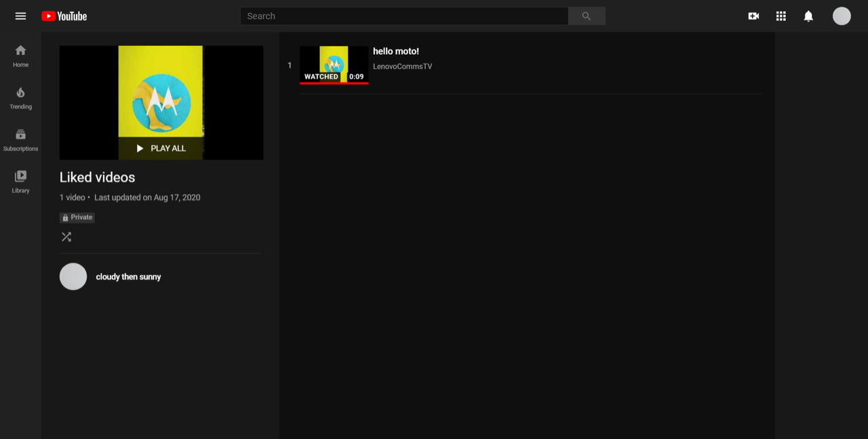Go to Home in the sidebar
This screenshot has width=868, height=439.
pyautogui.click(x=20, y=56)
